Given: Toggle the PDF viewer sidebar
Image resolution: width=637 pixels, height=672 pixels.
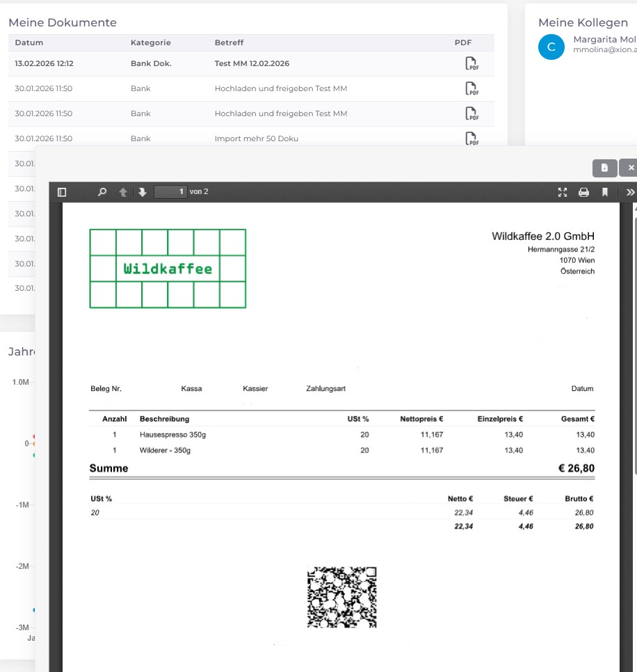Looking at the screenshot, I should tap(62, 192).
